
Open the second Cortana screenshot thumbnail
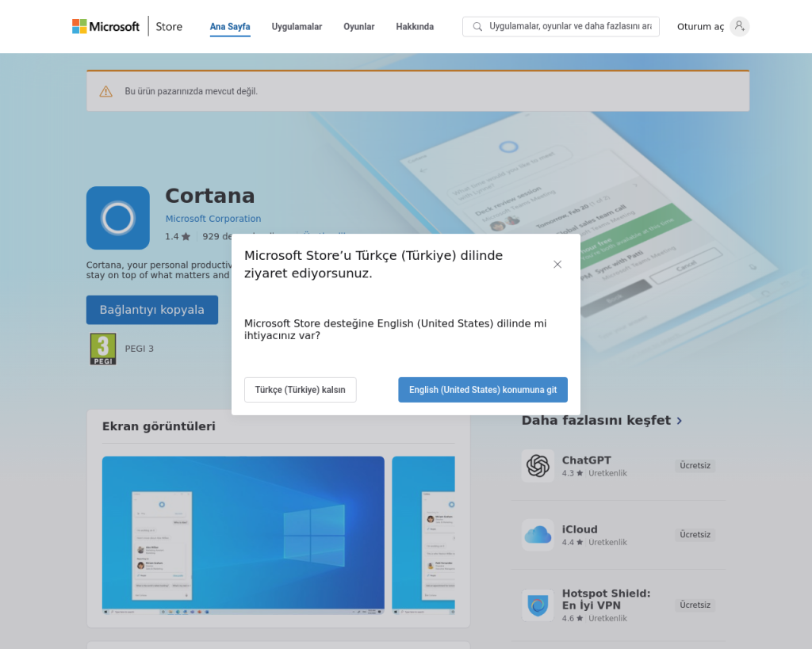click(423, 535)
